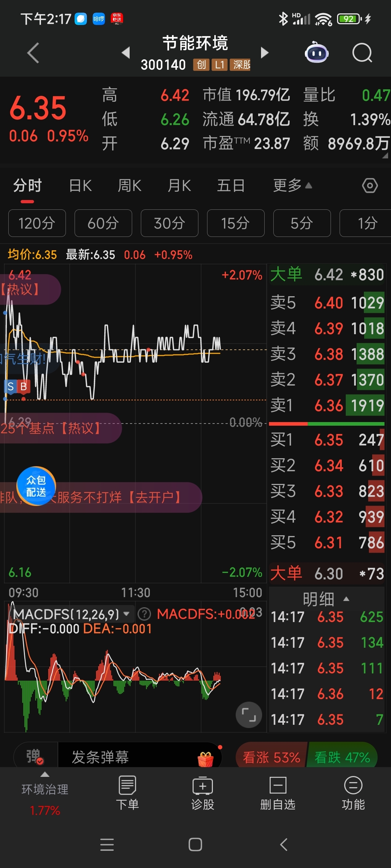391x868 pixels.
Task: Open the 功能 functions menu
Action: [353, 792]
